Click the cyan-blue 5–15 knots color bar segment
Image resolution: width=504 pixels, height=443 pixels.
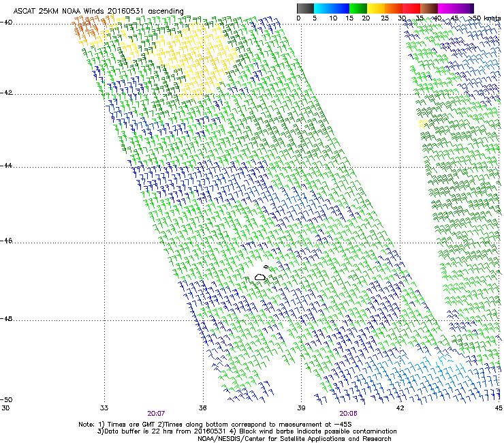[332, 8]
